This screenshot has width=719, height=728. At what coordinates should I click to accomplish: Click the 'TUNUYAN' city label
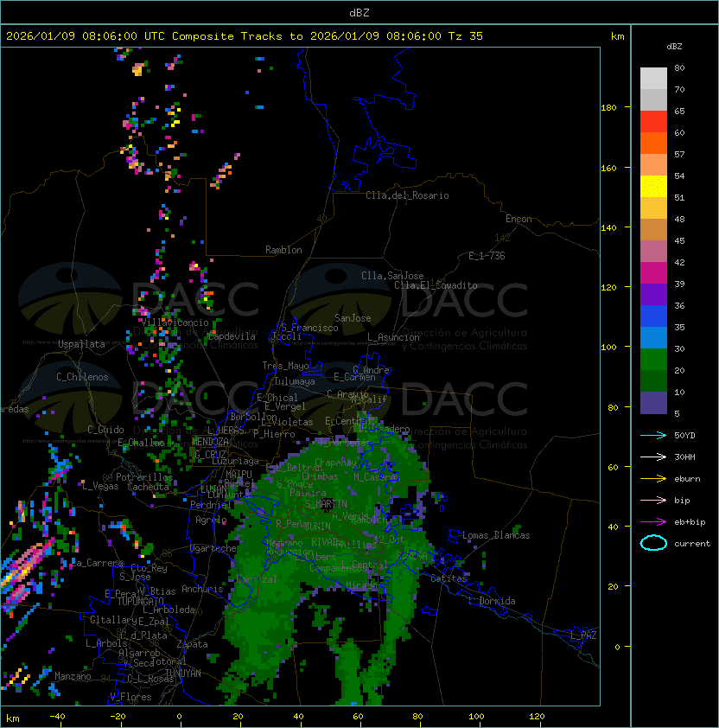tap(183, 674)
